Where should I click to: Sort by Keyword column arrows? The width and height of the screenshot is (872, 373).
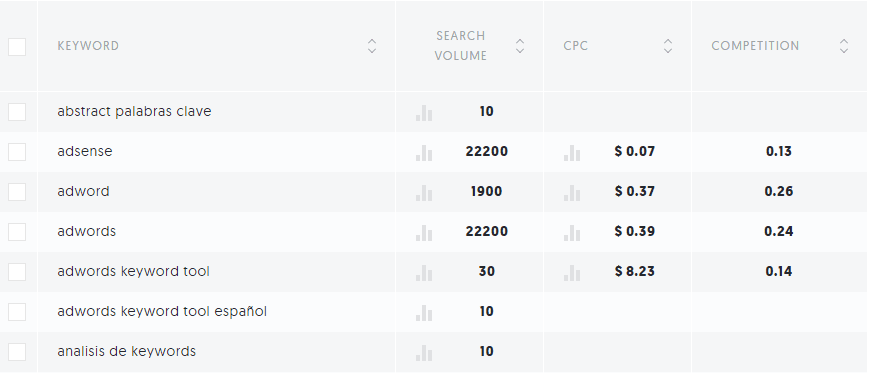pyautogui.click(x=372, y=46)
